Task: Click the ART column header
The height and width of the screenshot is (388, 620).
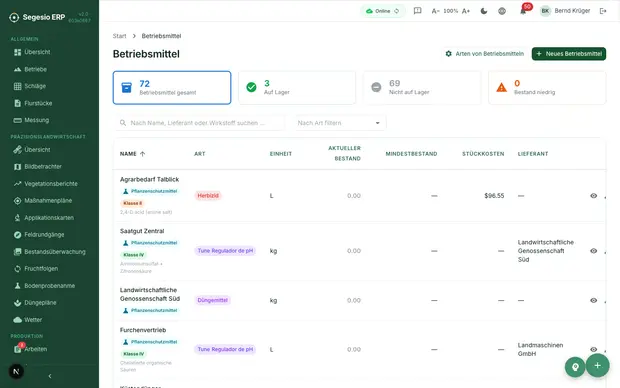Action: pyautogui.click(x=200, y=154)
